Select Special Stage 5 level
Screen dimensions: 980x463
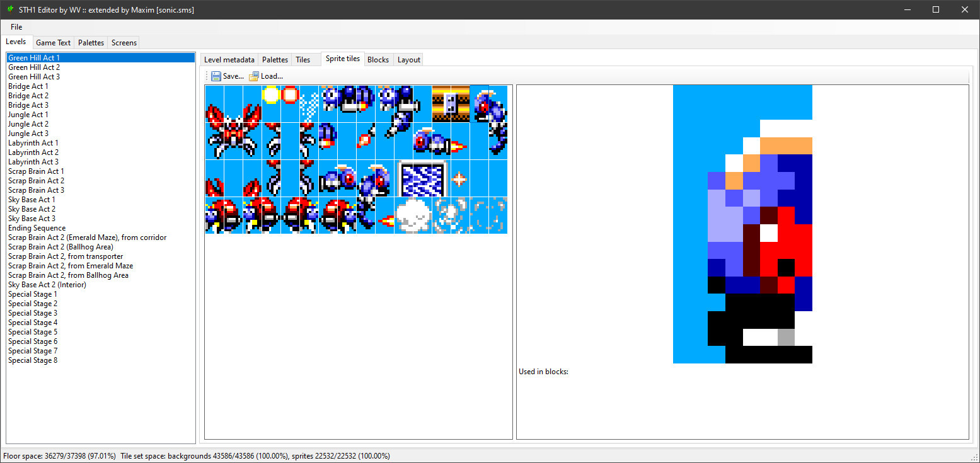pos(33,332)
